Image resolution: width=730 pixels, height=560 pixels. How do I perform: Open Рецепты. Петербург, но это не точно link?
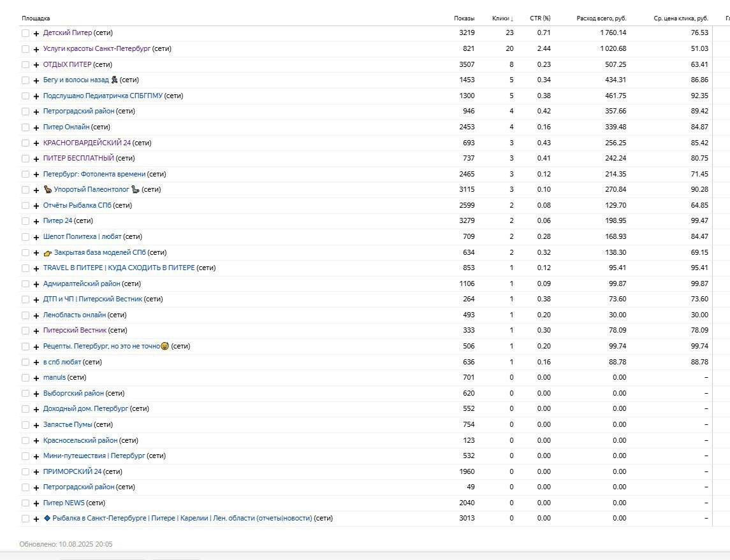point(101,345)
